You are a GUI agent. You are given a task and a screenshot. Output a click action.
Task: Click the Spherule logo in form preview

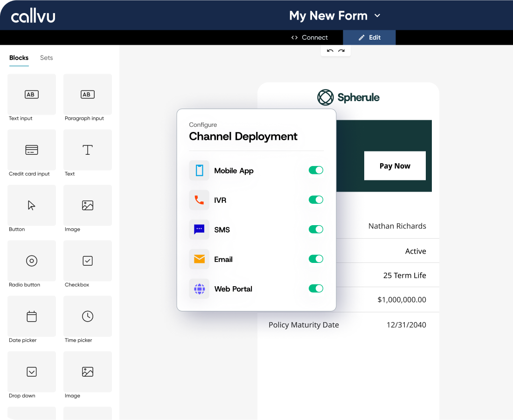coord(348,97)
